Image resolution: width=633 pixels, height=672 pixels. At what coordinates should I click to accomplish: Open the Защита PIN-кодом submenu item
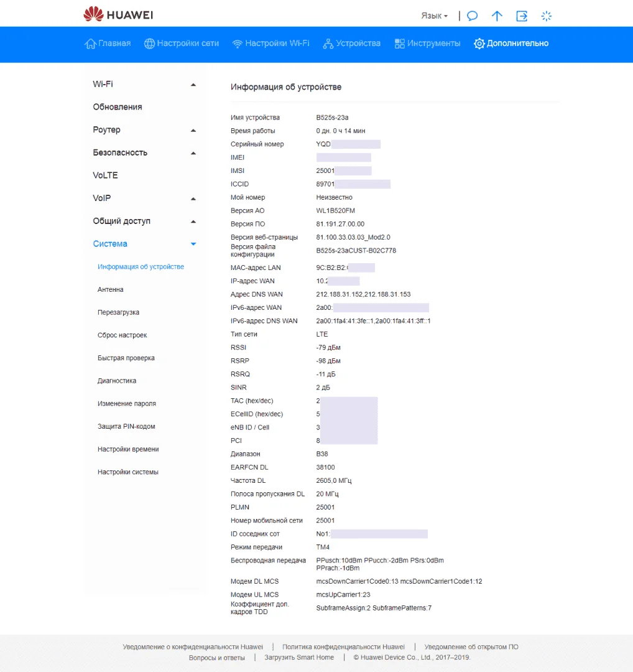[x=126, y=426]
